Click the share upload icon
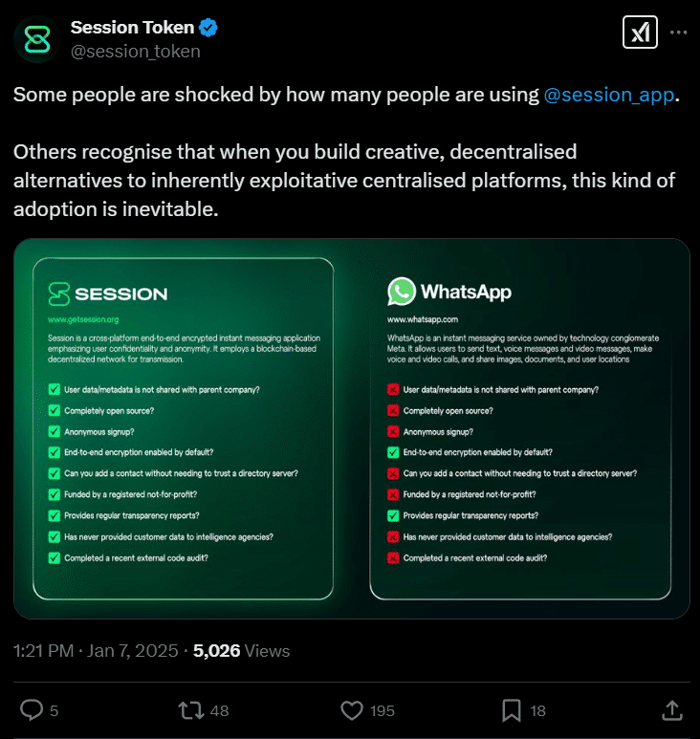700x739 pixels. point(671,709)
